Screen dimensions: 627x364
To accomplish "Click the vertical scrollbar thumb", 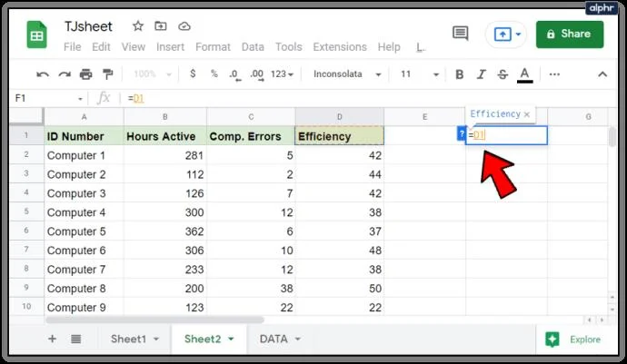I will point(612,137).
